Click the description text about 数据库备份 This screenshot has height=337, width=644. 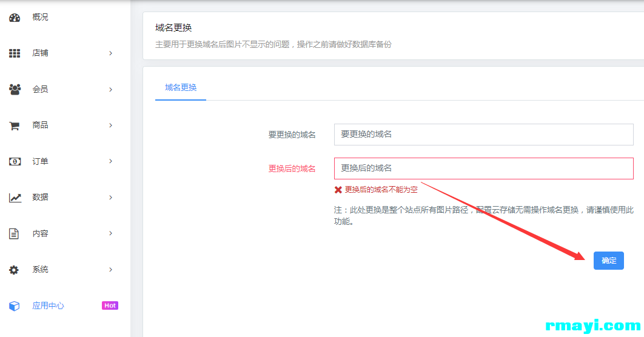(273, 44)
